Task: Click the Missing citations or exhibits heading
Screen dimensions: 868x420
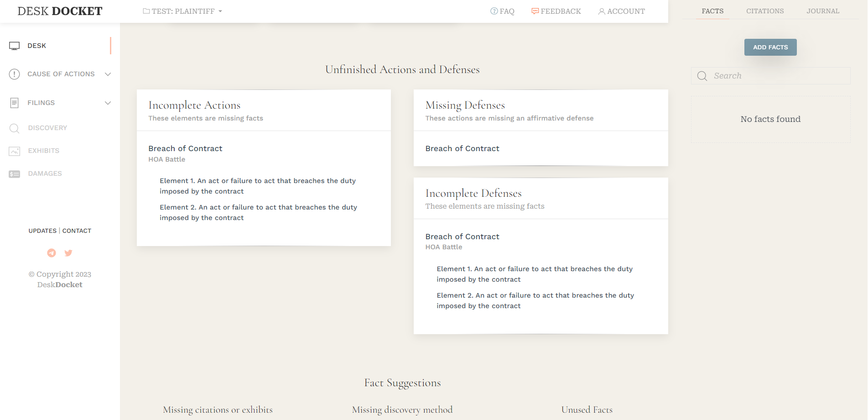Action: coord(218,410)
